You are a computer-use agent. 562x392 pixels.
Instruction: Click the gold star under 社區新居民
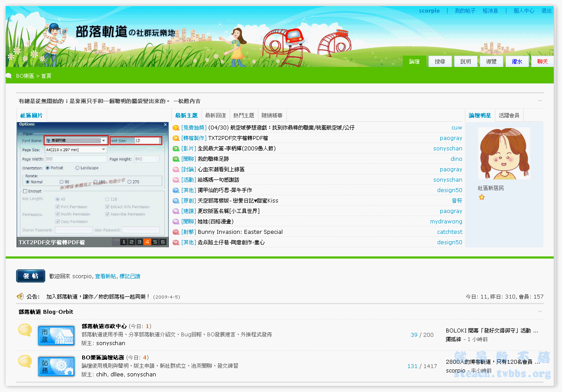482,197
